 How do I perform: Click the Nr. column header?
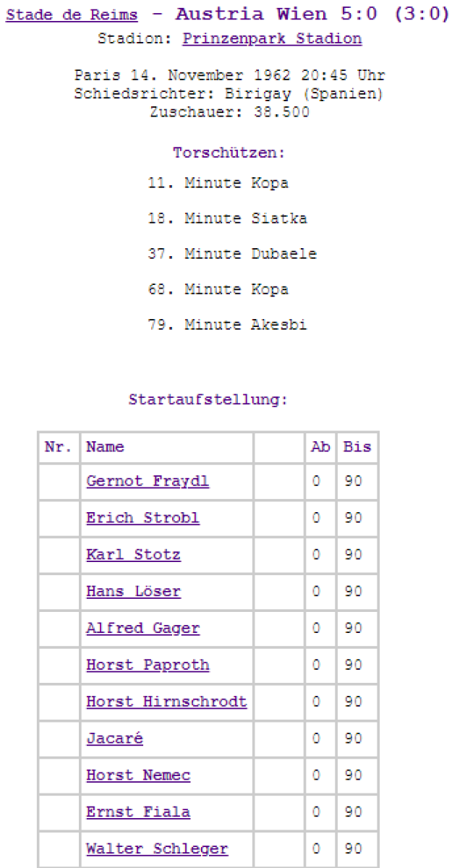(x=59, y=447)
